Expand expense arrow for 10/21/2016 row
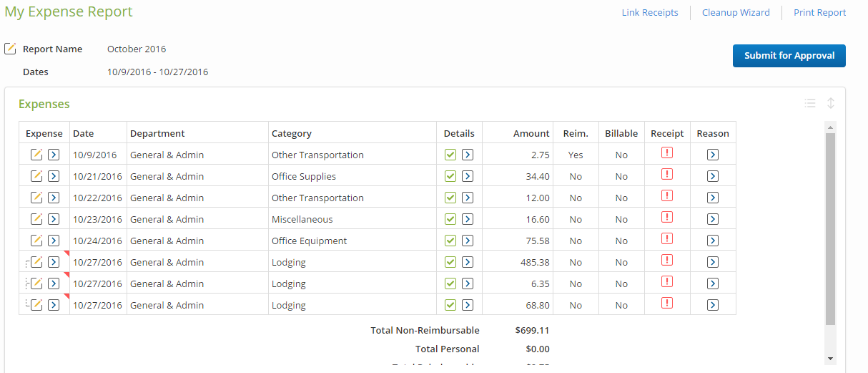Viewport: 868px width, 373px height. coord(54,176)
